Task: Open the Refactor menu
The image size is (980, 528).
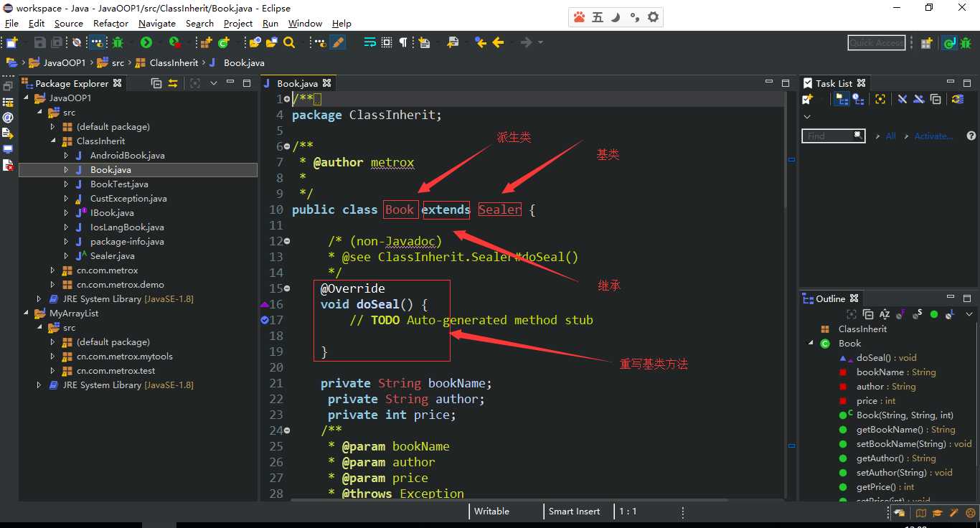Action: [x=110, y=23]
